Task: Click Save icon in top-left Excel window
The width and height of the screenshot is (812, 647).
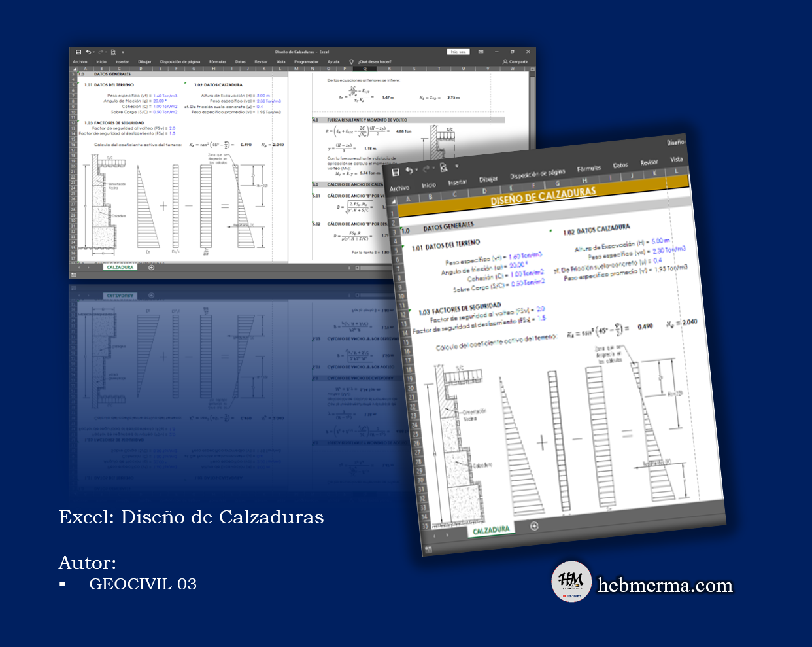Action: tap(78, 52)
